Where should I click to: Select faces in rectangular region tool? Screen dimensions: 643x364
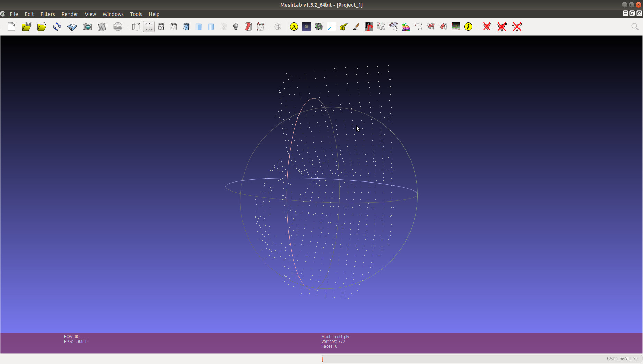pyautogui.click(x=431, y=27)
